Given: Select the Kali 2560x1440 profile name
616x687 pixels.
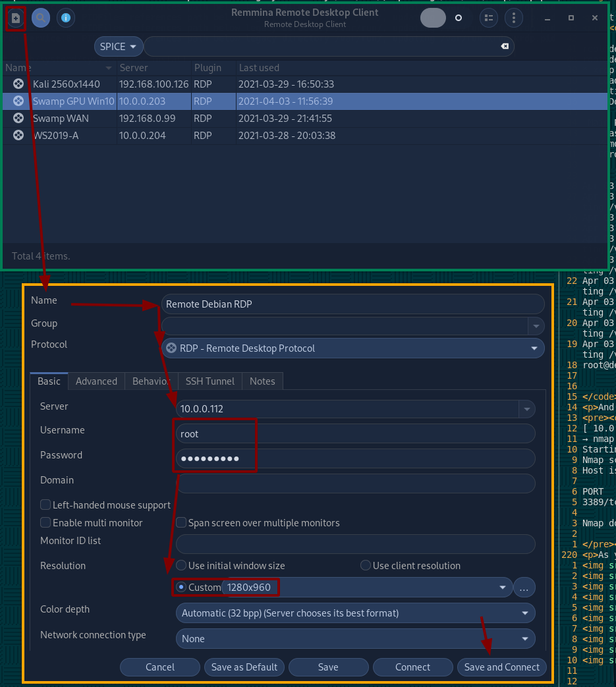Looking at the screenshot, I should pos(66,84).
